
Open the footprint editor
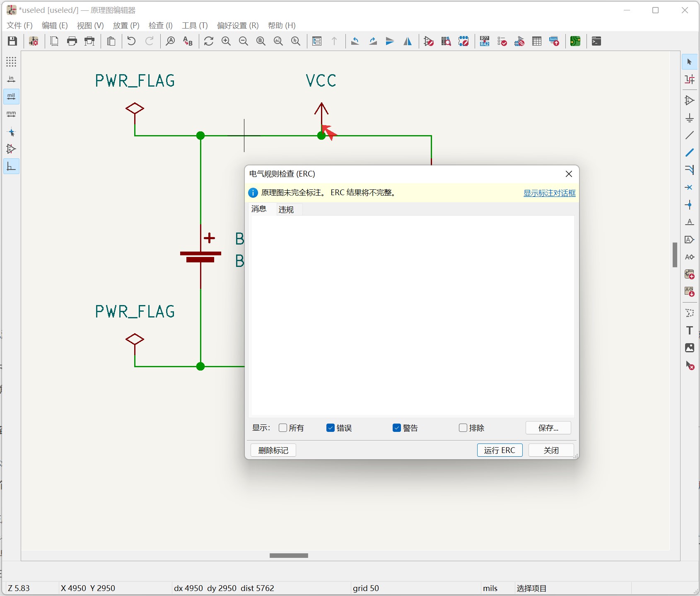(463, 41)
